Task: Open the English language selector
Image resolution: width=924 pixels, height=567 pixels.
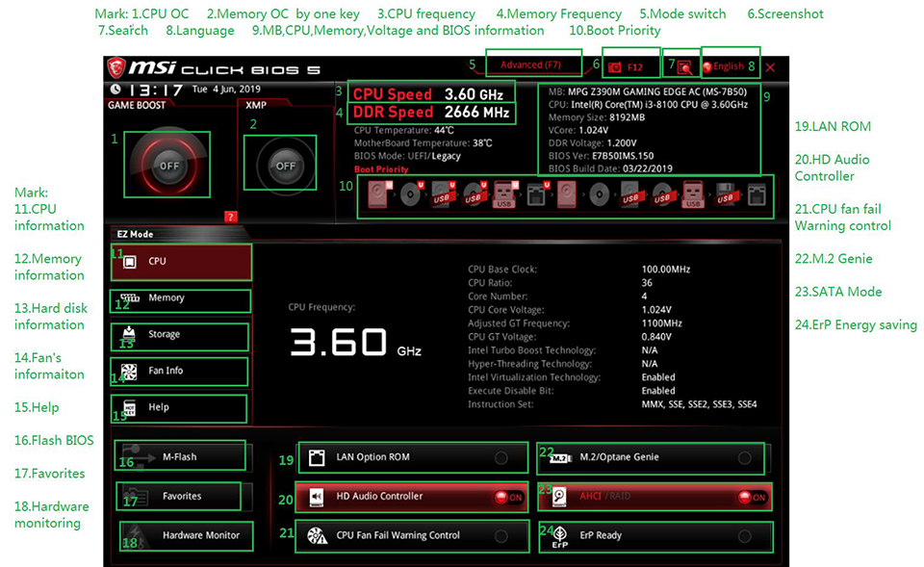Action: [x=728, y=66]
